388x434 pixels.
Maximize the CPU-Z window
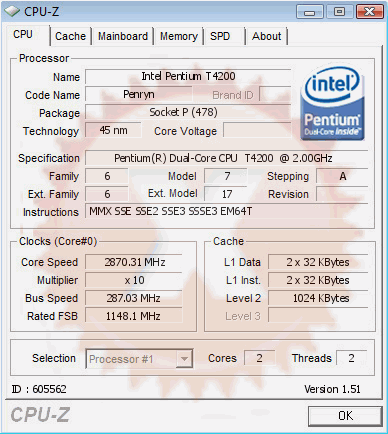tap(339, 12)
